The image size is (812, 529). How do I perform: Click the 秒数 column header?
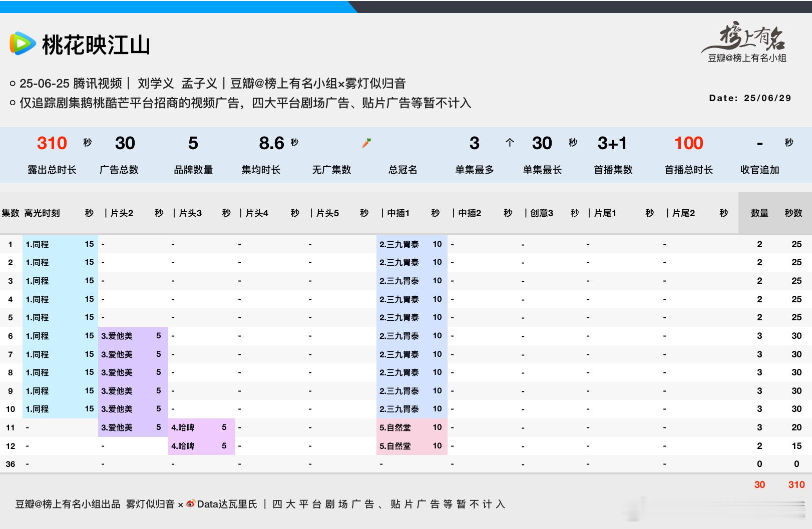point(793,213)
